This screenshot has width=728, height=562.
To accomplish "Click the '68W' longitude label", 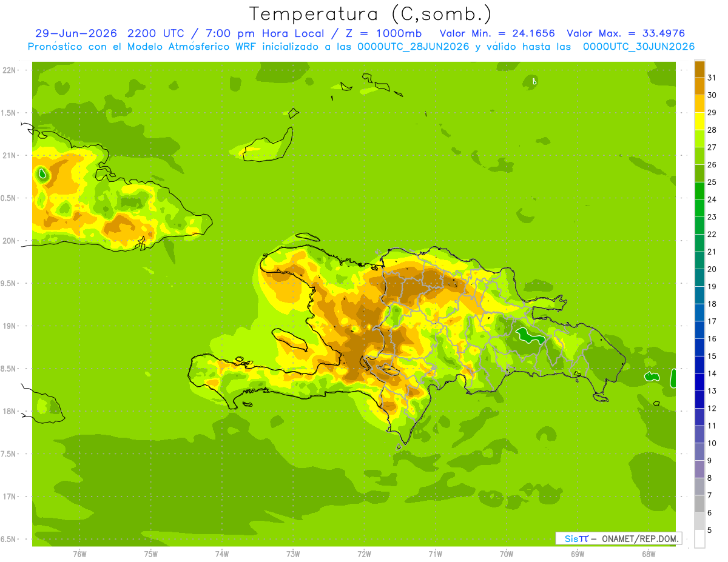I will pos(649,554).
